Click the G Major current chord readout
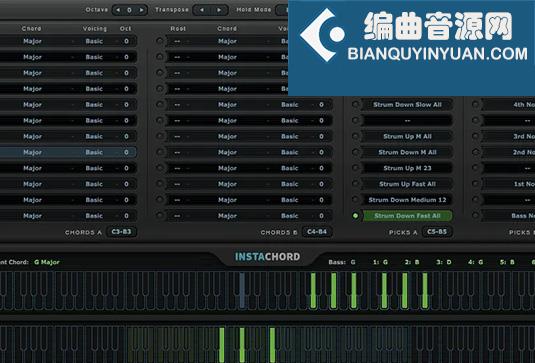The height and width of the screenshot is (363, 535). pos(47,262)
